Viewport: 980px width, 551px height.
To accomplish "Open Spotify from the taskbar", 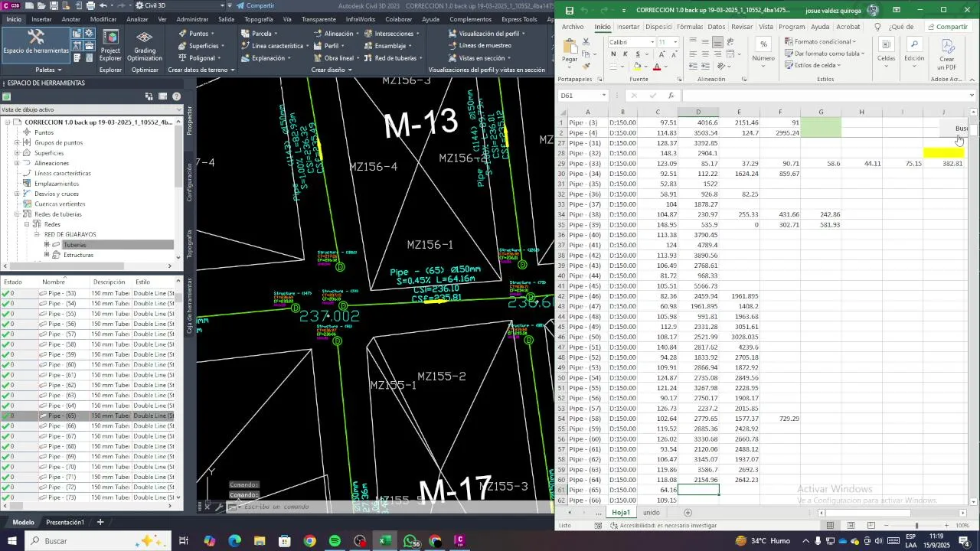I will 335,541.
